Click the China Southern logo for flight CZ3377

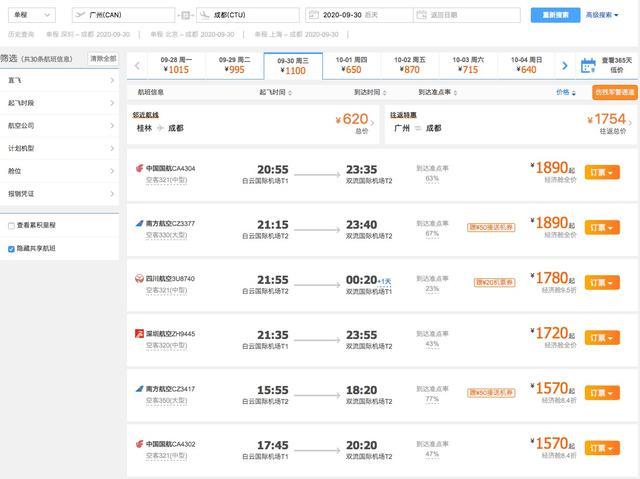pos(139,223)
